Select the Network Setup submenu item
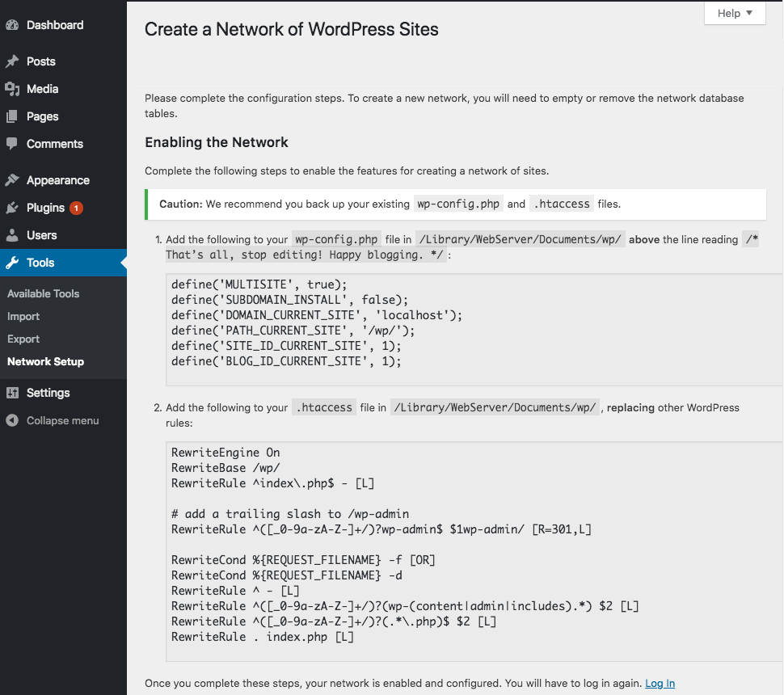 click(x=45, y=361)
